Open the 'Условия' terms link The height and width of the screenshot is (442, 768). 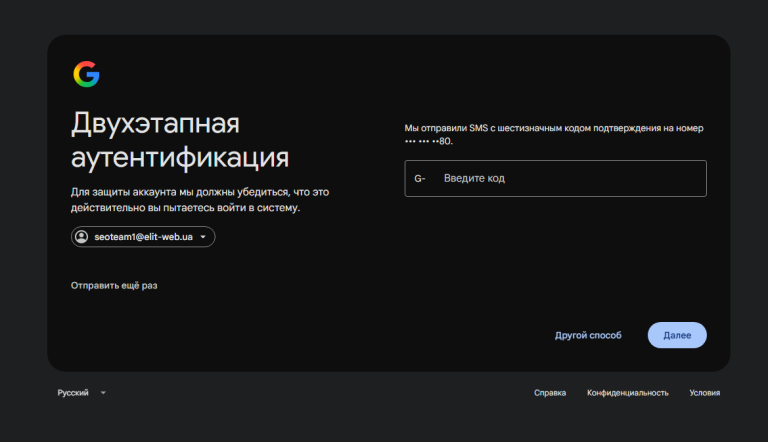point(704,393)
